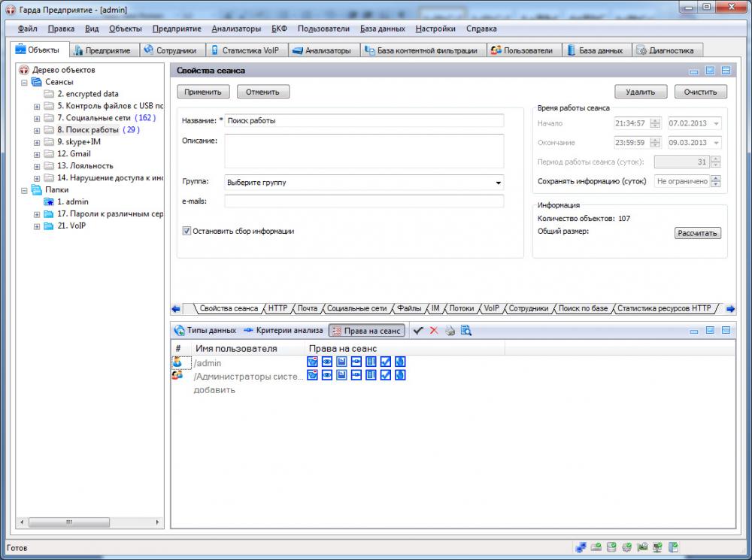Viewport: 752px width, 560px height.
Task: Click the printer icon in rights toolbar
Action: point(450,331)
